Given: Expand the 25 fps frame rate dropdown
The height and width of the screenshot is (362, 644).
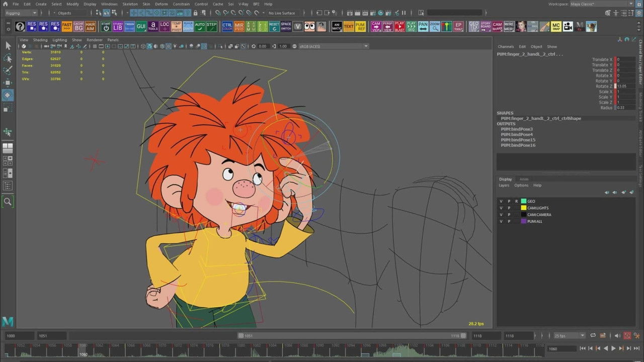Looking at the screenshot, I should (569, 335).
